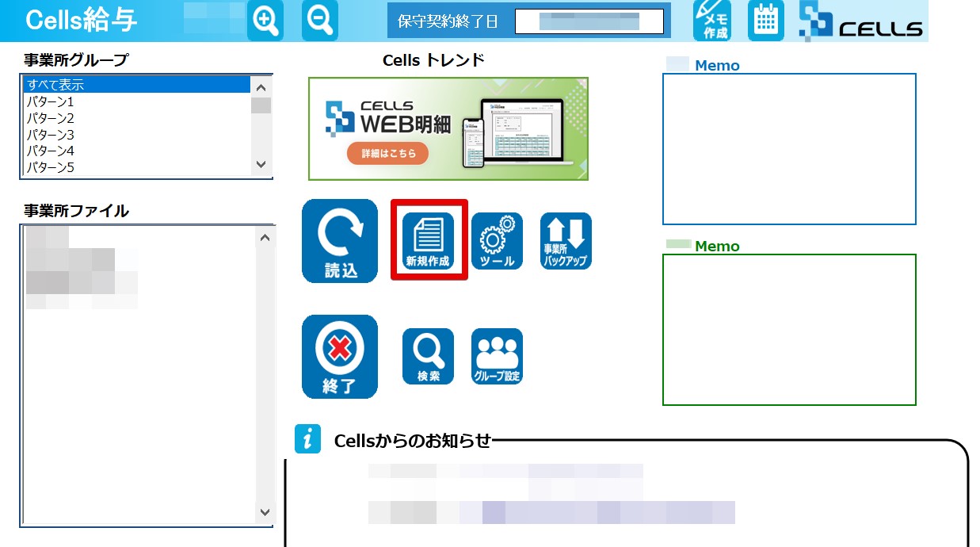Click the Cellsからのお知らせ heading
The image size is (980, 547).
tap(413, 441)
